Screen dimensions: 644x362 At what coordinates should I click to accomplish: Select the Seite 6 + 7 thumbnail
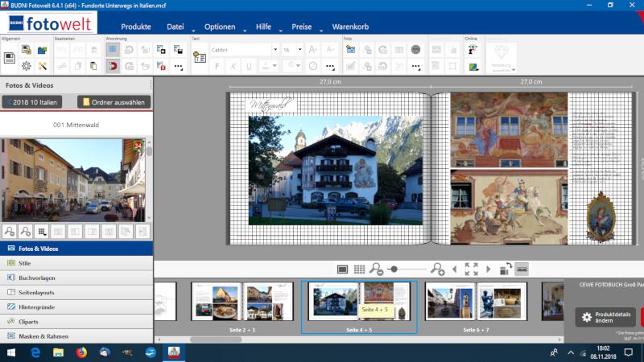click(x=476, y=303)
